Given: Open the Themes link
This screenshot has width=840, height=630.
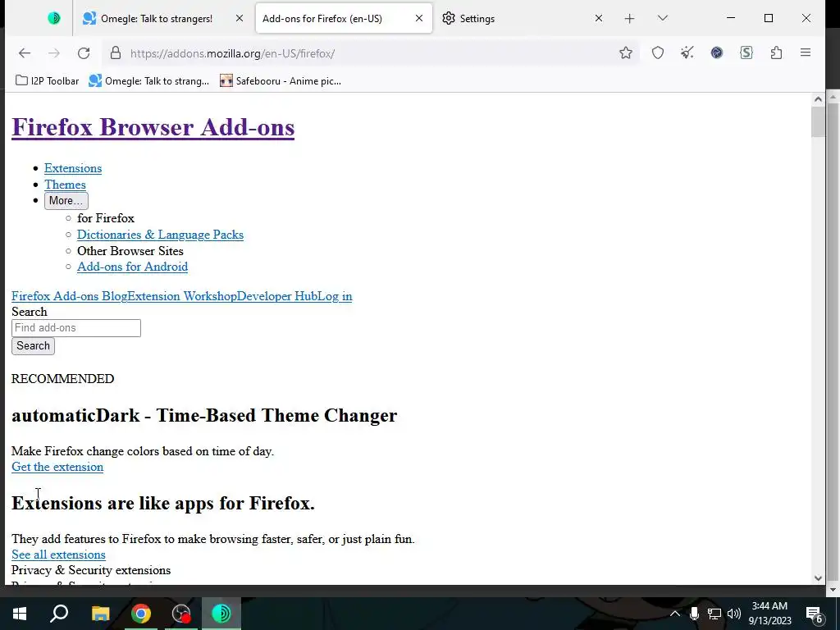Looking at the screenshot, I should coord(65,185).
